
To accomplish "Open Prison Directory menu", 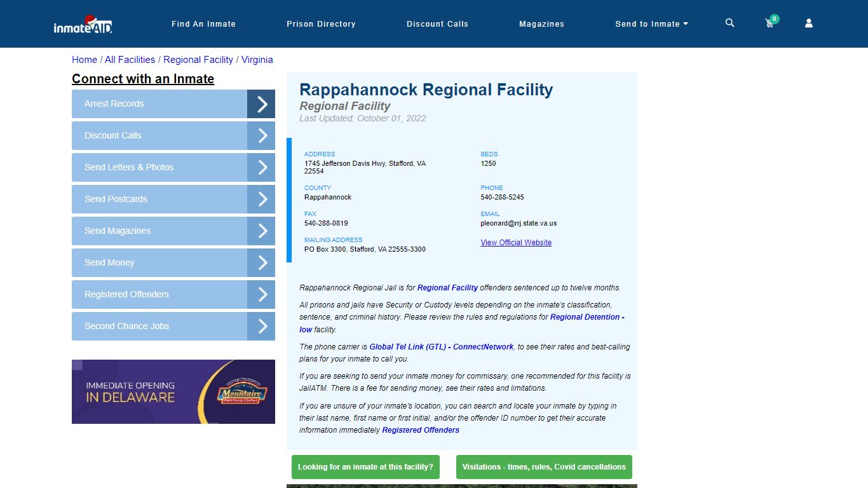I will pos(321,24).
